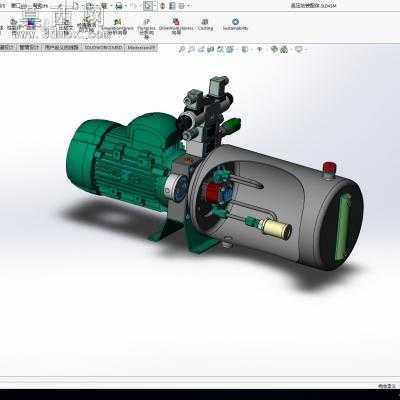Click Print icon in top toolbar
The image size is (400, 400).
pos(119,6)
